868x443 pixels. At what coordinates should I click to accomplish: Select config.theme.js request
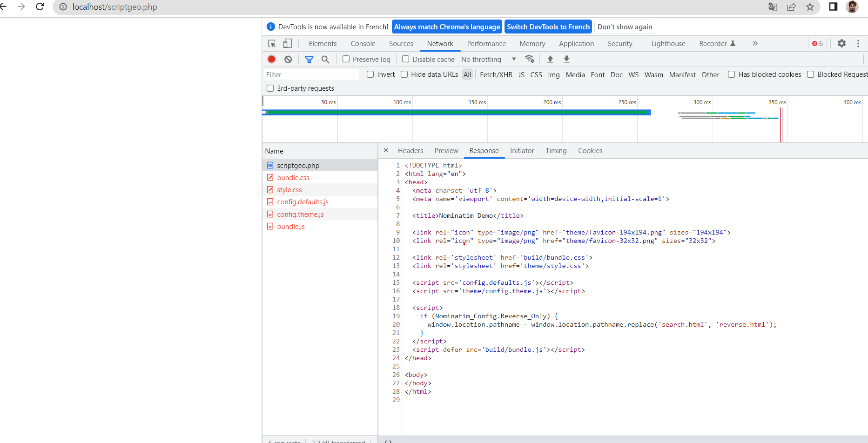tap(320, 214)
